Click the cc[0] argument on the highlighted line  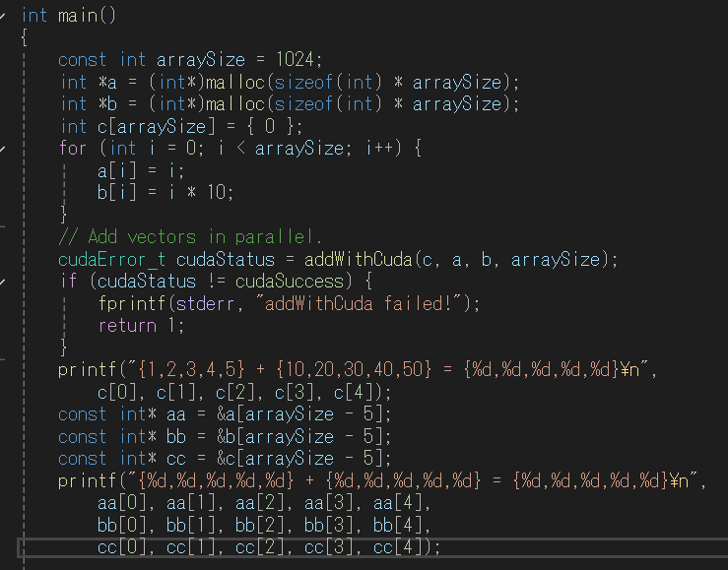121,547
